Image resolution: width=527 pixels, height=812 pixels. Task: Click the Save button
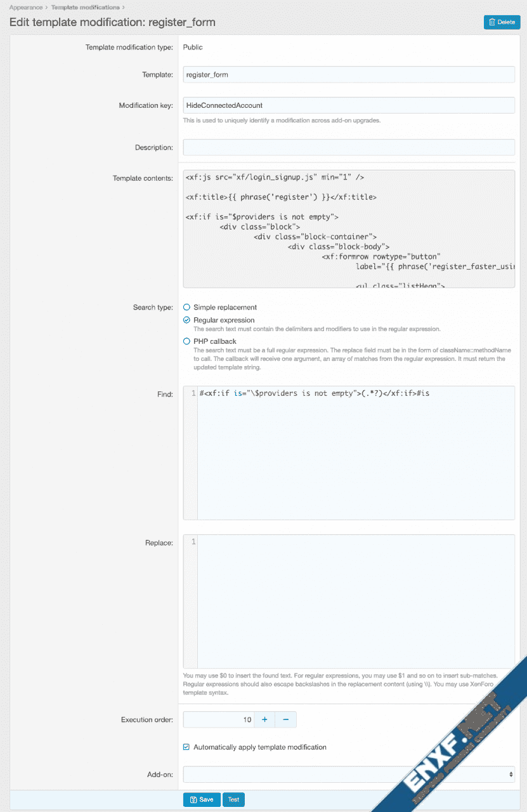(202, 799)
